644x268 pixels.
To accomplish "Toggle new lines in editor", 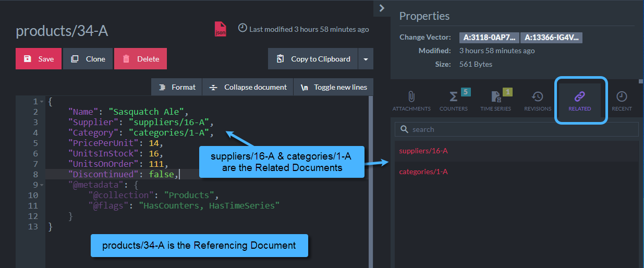I will 334,87.
